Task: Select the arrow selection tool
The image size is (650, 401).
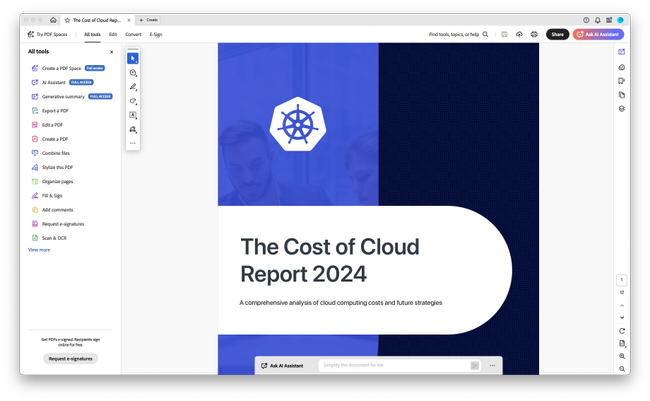Action: click(x=133, y=58)
